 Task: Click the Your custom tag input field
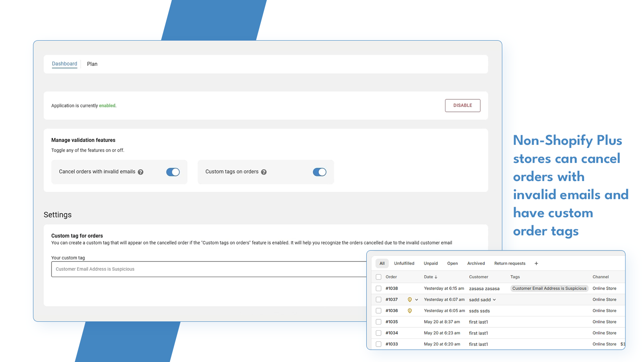tap(209, 269)
